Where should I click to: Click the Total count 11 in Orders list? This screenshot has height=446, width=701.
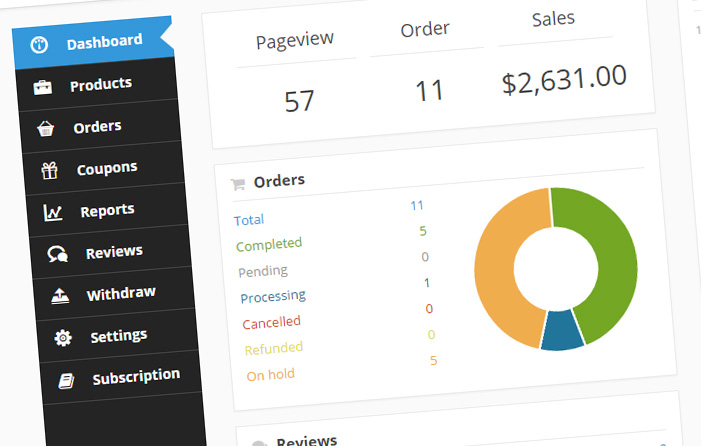[417, 206]
